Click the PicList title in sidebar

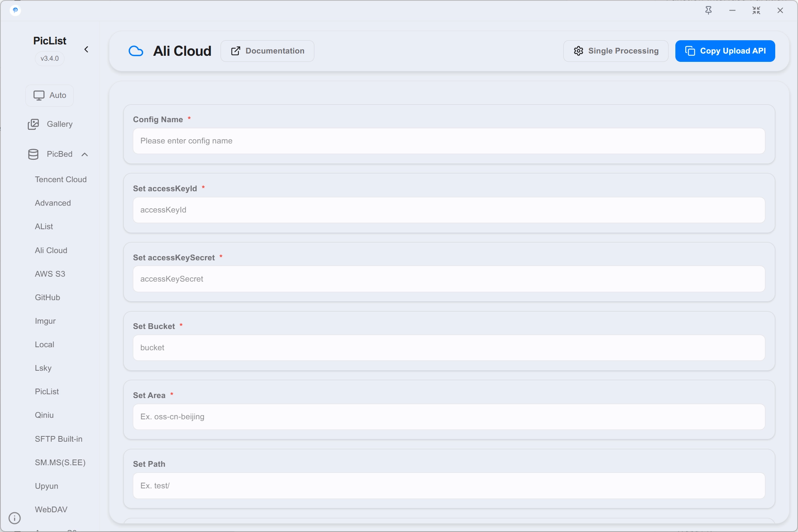[x=50, y=41]
